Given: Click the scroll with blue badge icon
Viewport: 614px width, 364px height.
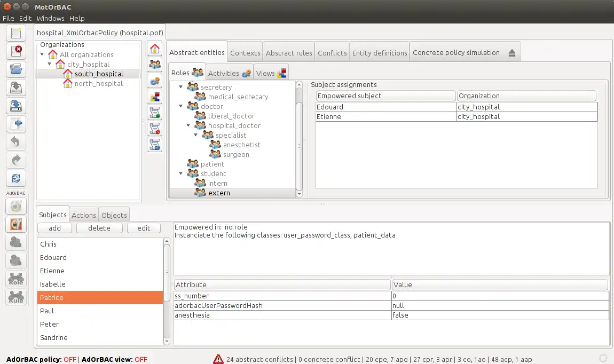Looking at the screenshot, I should (155, 145).
